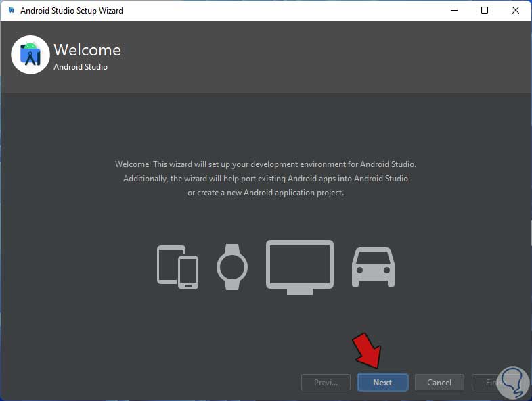Click the small title bar app icon
Screen dimensions: 532x401
pos(12,11)
